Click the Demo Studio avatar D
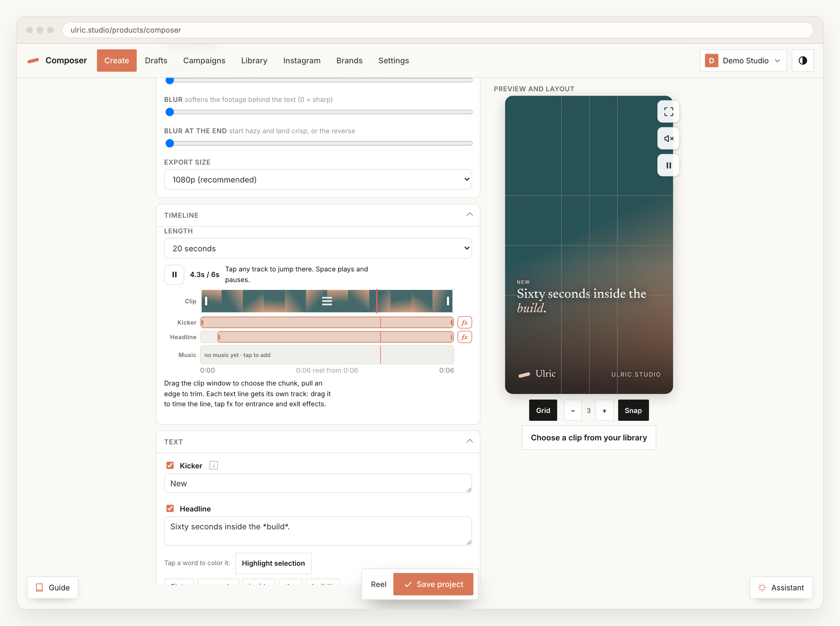The width and height of the screenshot is (840, 626). click(x=711, y=61)
